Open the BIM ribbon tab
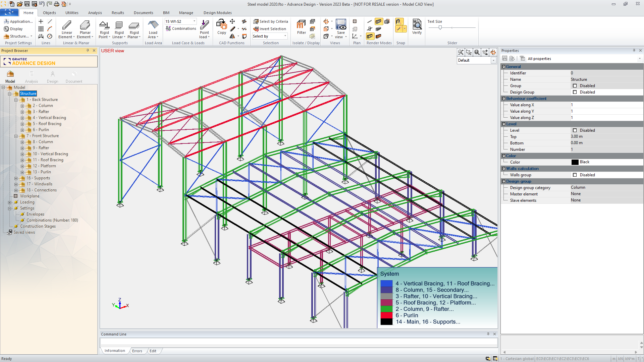The height and width of the screenshot is (362, 644). pyautogui.click(x=166, y=13)
